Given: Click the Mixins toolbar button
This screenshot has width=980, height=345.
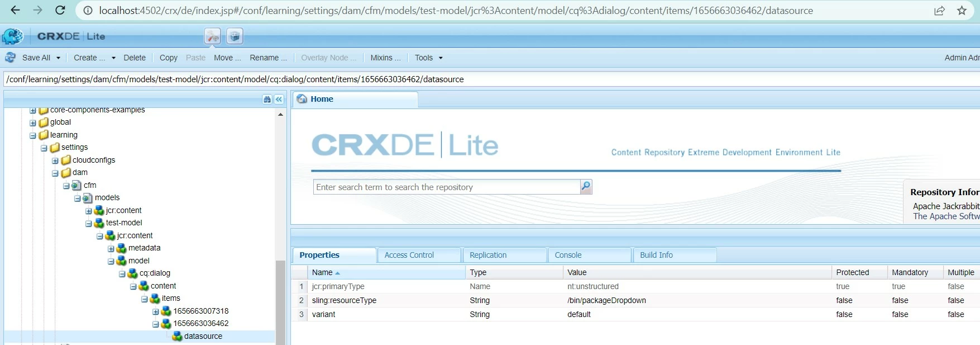Looking at the screenshot, I should [x=385, y=58].
